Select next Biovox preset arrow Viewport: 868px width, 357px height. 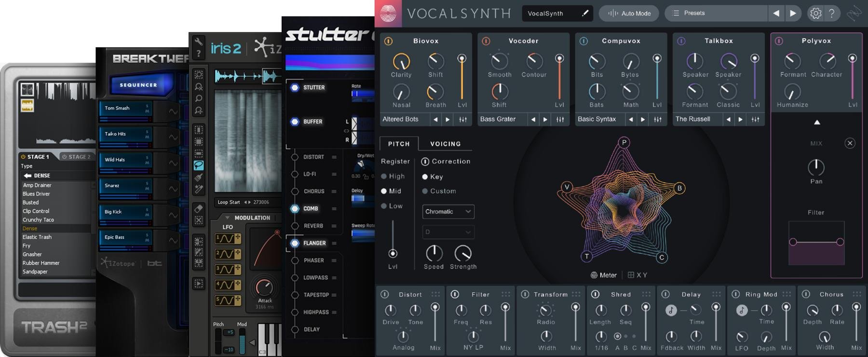448,119
